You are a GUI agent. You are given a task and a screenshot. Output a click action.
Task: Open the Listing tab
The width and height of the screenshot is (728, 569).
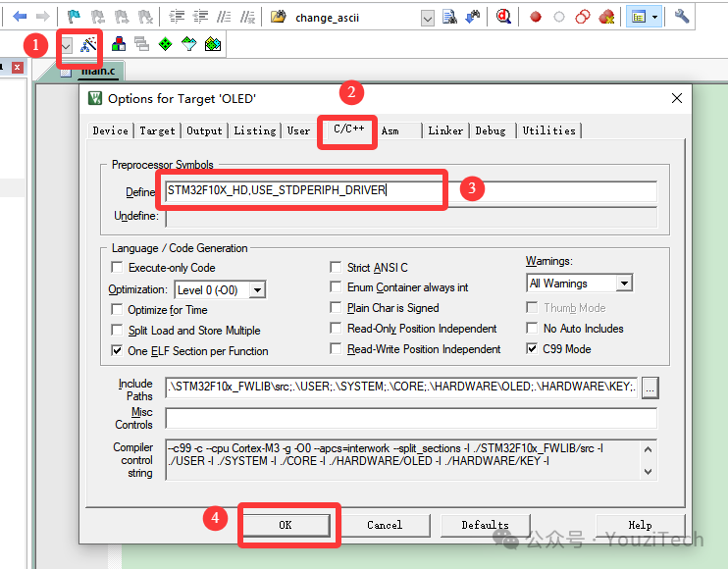(x=255, y=130)
